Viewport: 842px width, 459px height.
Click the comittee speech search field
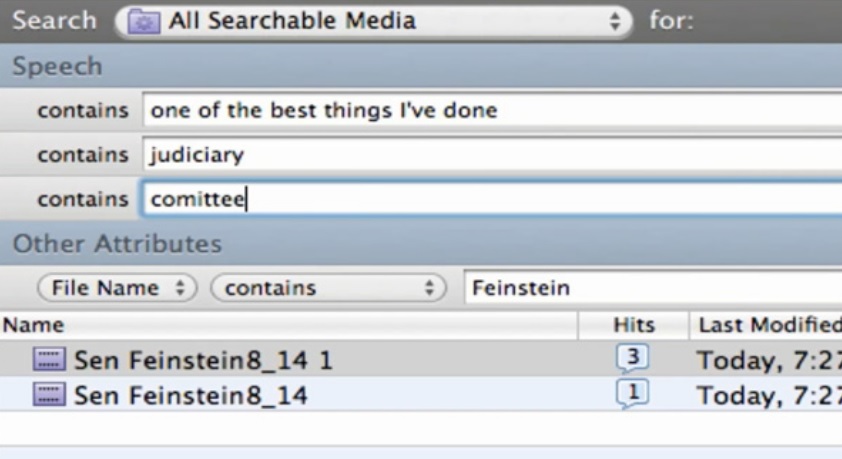coord(492,199)
